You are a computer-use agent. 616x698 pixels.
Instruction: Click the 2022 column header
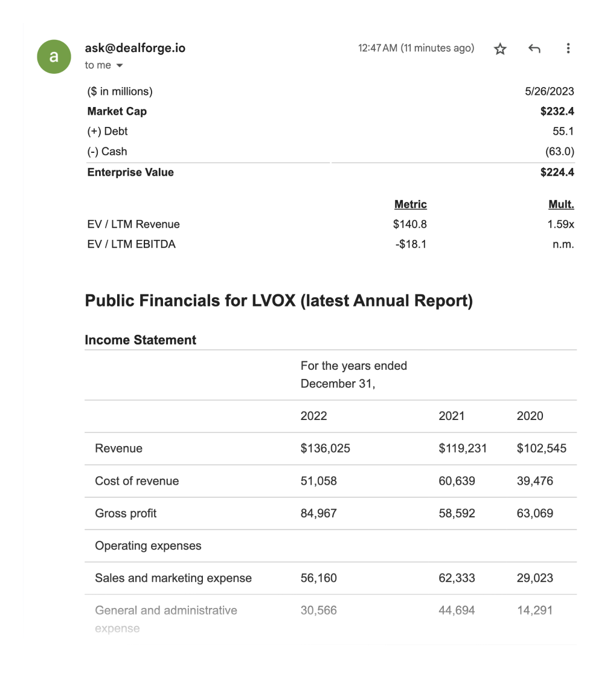[313, 416]
